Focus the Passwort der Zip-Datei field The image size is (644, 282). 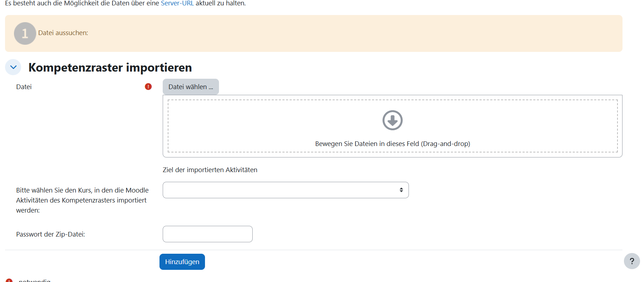click(207, 234)
